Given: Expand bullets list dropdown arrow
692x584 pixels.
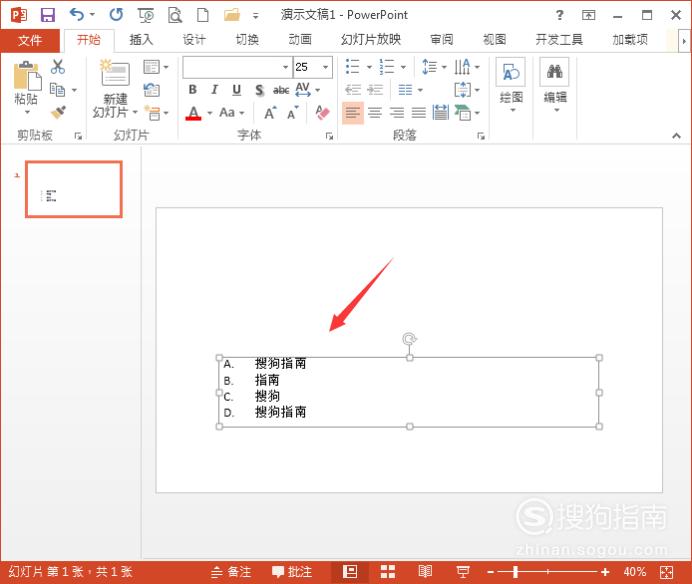Looking at the screenshot, I should [x=369, y=67].
